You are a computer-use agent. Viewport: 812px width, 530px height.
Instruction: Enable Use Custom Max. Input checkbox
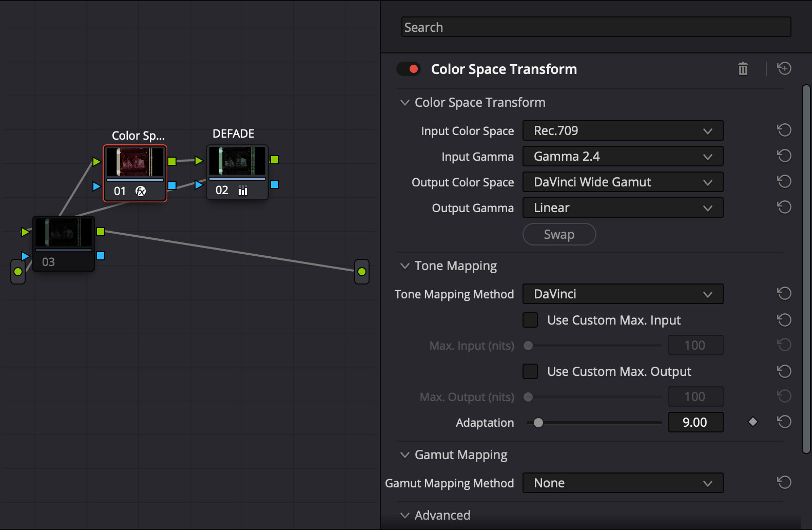530,320
